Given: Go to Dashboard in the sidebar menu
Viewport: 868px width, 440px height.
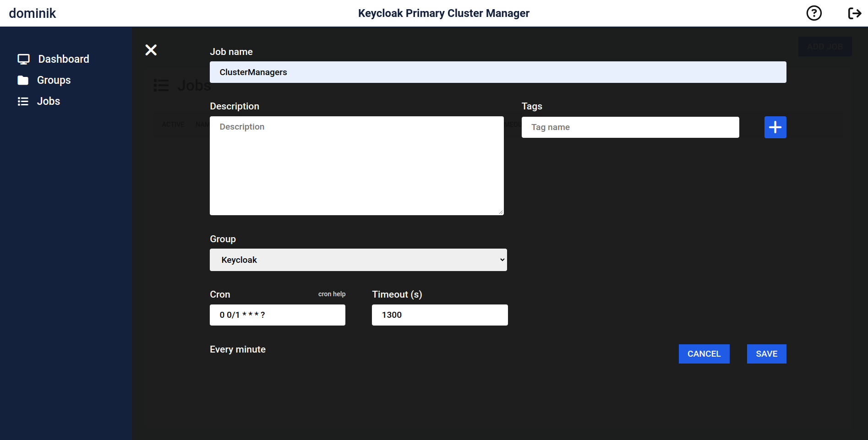Looking at the screenshot, I should point(64,59).
